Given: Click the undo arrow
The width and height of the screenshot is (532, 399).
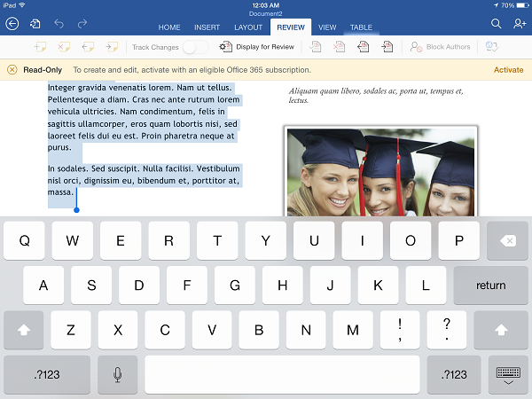Looking at the screenshot, I should 59,24.
